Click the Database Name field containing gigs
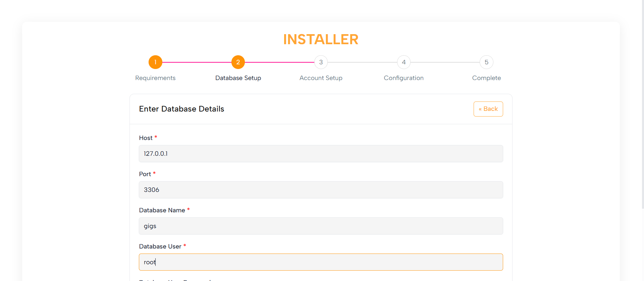 pos(321,226)
